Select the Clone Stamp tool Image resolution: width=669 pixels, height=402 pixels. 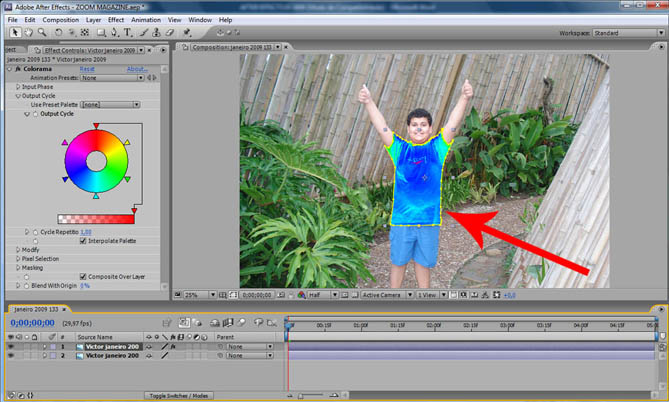tap(158, 32)
